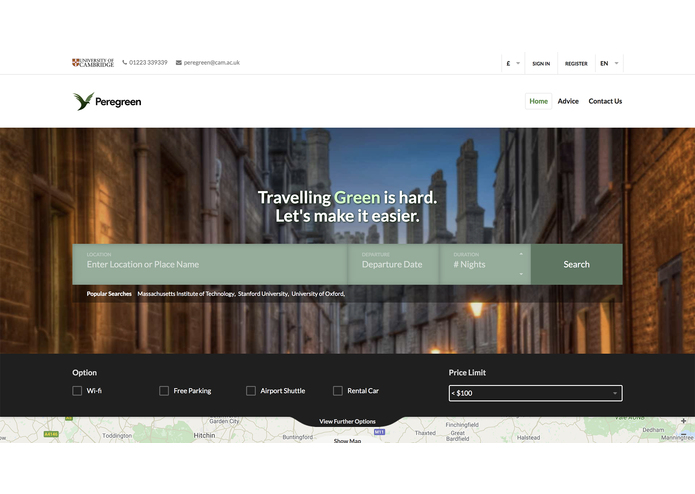Image resolution: width=695 pixels, height=494 pixels.
Task: Open the currency £ dropdown
Action: pos(513,63)
